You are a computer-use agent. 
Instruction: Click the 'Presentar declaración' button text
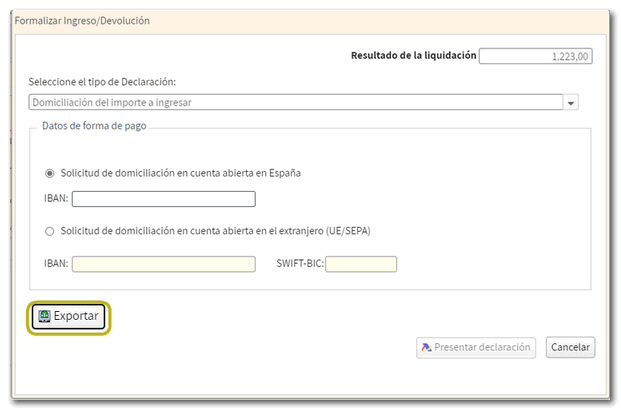(x=482, y=348)
